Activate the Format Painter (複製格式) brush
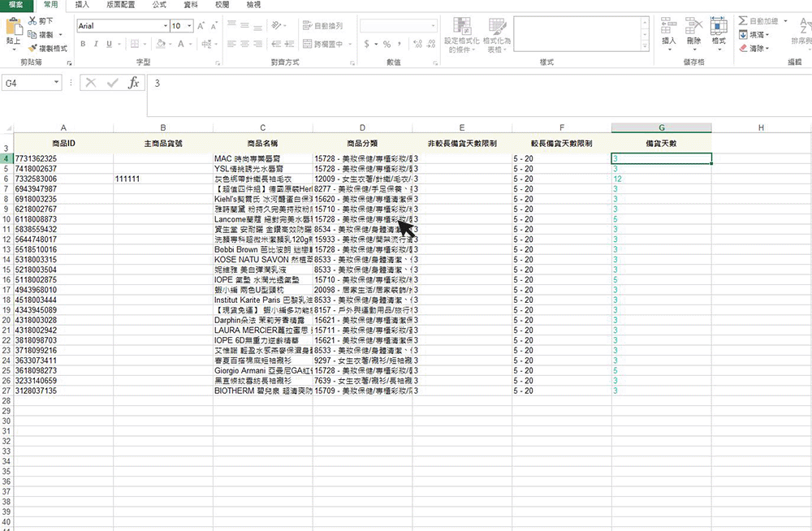812x531 pixels. tap(48, 48)
